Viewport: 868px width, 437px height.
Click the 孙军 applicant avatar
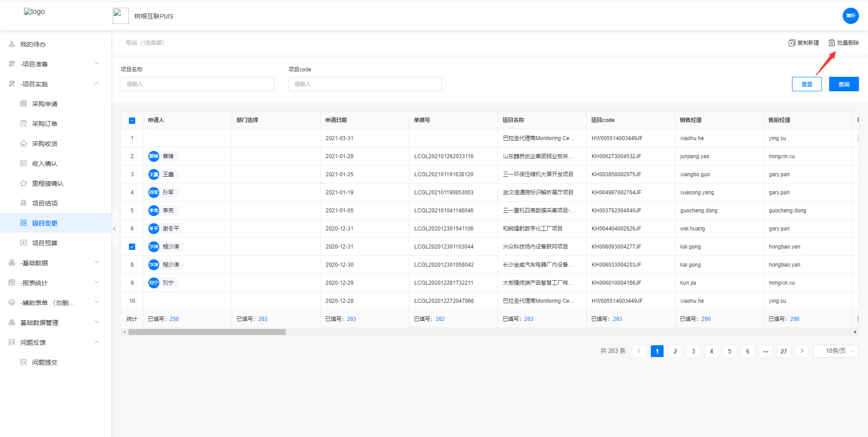click(x=154, y=193)
